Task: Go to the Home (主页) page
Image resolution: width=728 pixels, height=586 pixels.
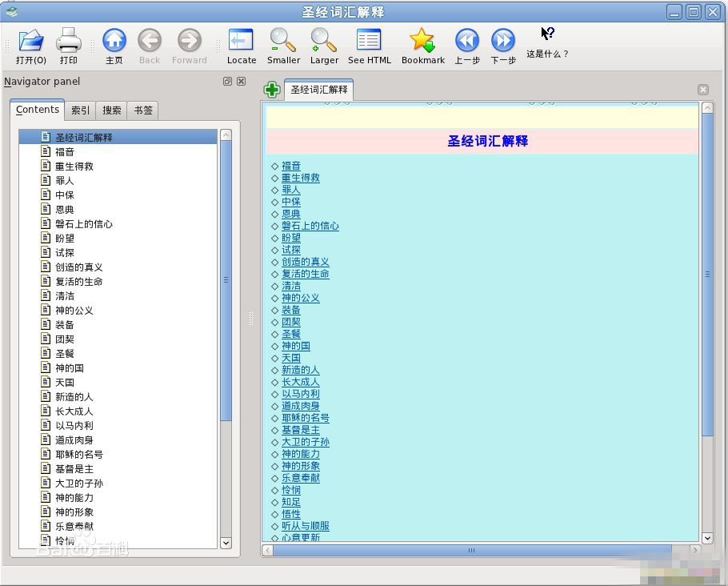Action: (114, 40)
